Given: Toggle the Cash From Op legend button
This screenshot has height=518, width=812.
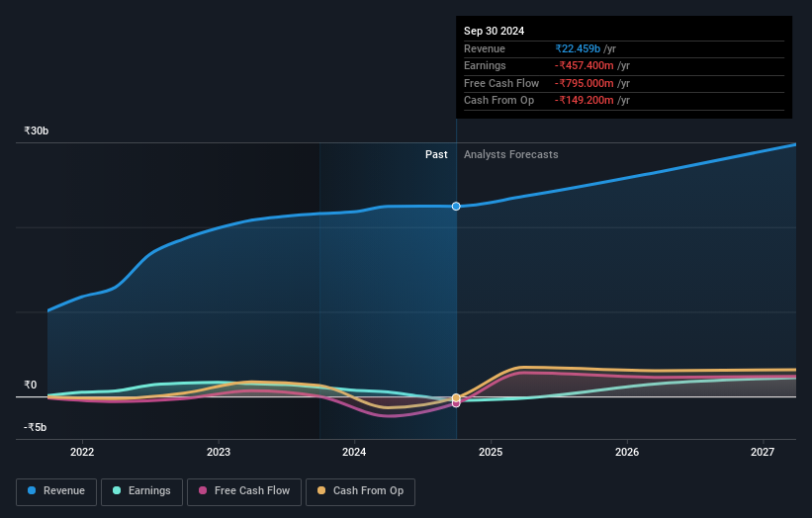Looking at the screenshot, I should (360, 491).
